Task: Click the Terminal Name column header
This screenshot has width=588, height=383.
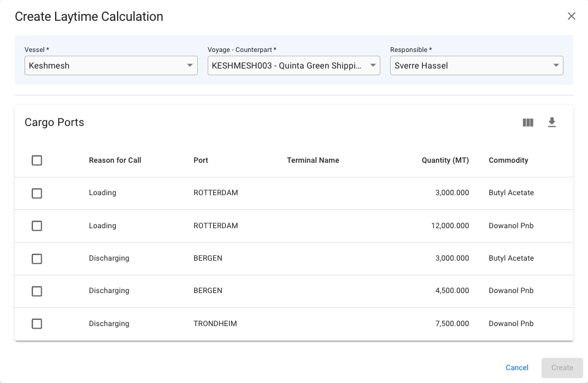Action: 313,160
